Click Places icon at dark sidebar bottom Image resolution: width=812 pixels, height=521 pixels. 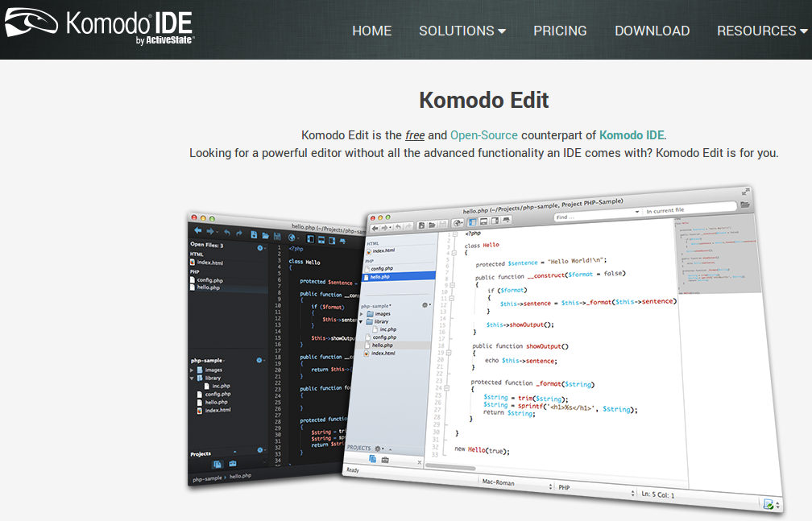click(x=217, y=464)
